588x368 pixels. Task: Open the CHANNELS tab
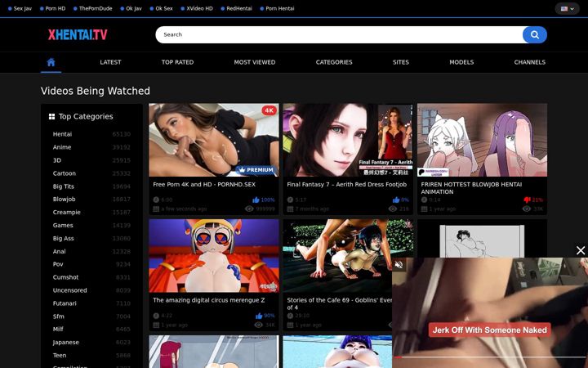(529, 62)
